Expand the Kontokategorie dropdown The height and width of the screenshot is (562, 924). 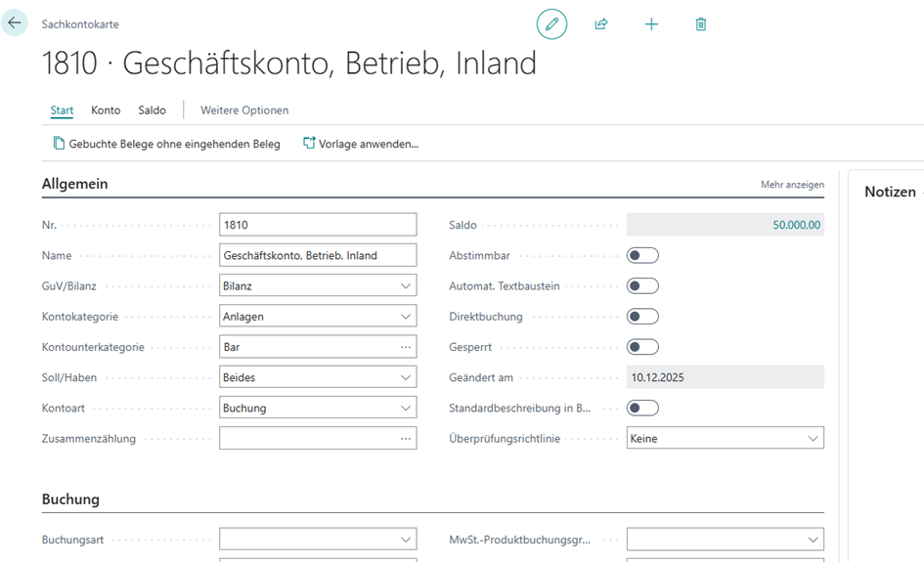[x=318, y=317]
